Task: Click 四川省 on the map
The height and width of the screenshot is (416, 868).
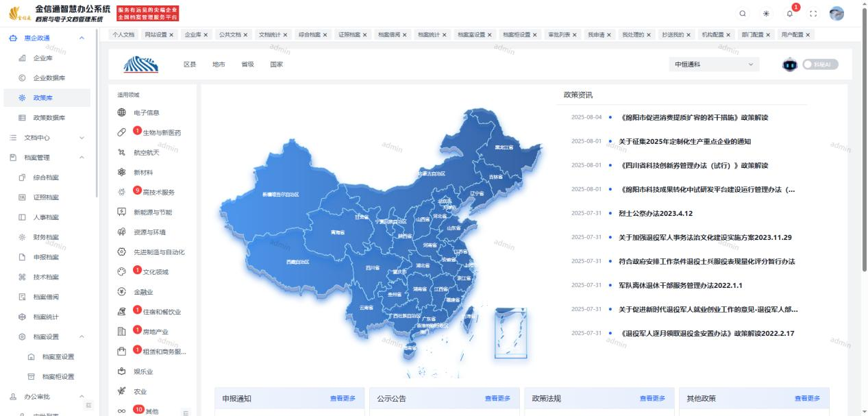Action: coord(373,268)
